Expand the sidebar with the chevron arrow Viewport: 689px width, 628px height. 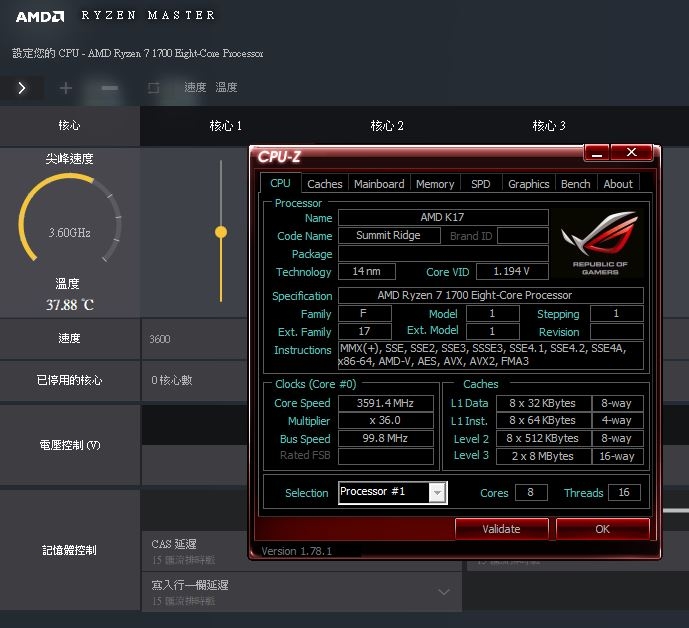(22, 88)
